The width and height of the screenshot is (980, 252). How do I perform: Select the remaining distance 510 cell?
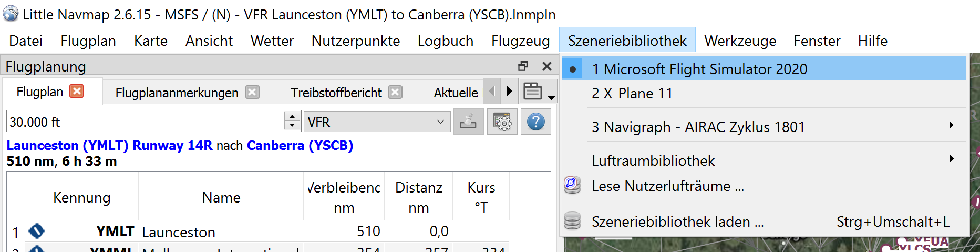pos(344,231)
